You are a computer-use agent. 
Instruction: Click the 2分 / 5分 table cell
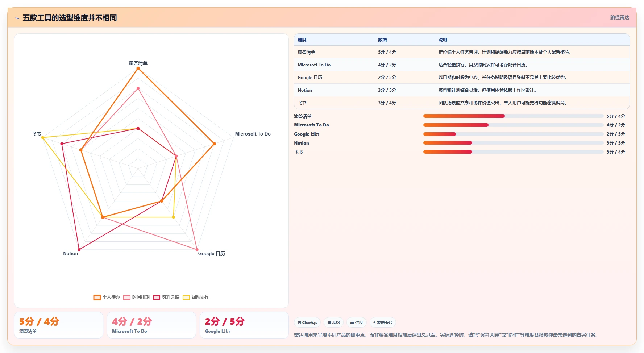(x=387, y=78)
